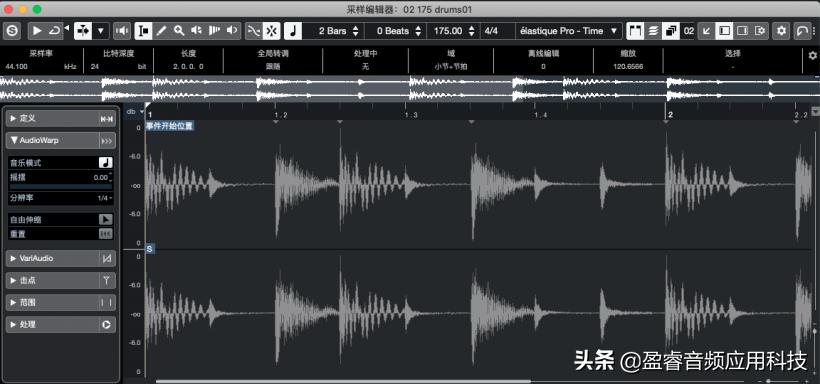Click the 定义 section grid icon
This screenshot has height=384, width=820.
107,119
